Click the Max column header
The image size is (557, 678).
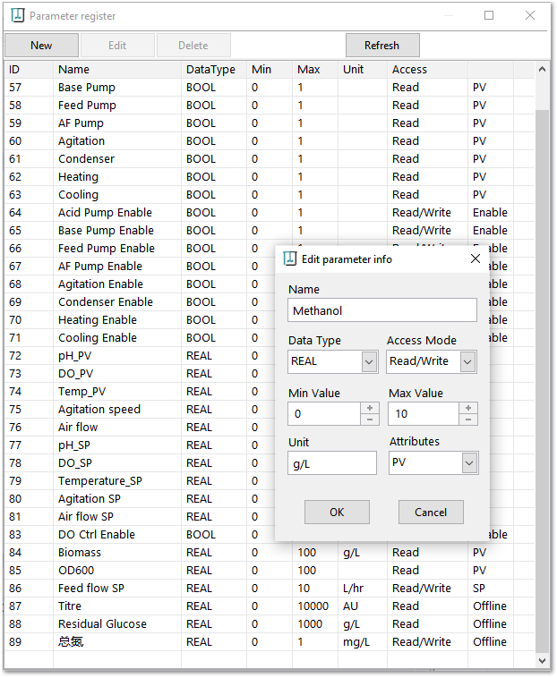click(x=315, y=70)
